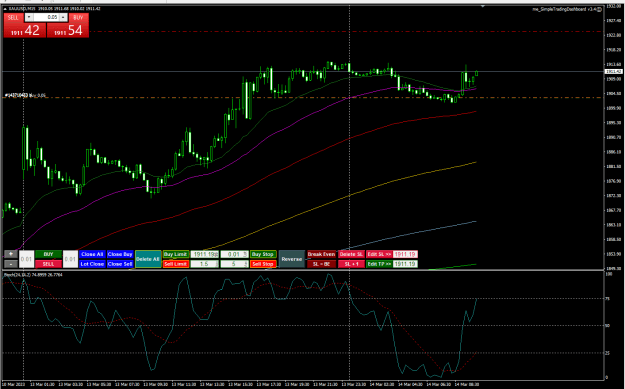The width and height of the screenshot is (625, 389).
Task: Select the 0.05 volume field in one-click panel
Action: pos(46,18)
